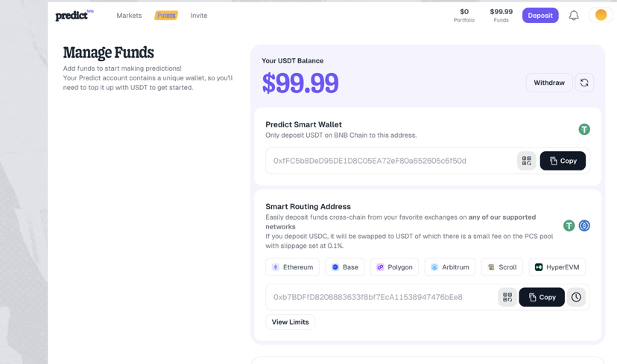Open the Points tab
The width and height of the screenshot is (617, 364).
(166, 16)
